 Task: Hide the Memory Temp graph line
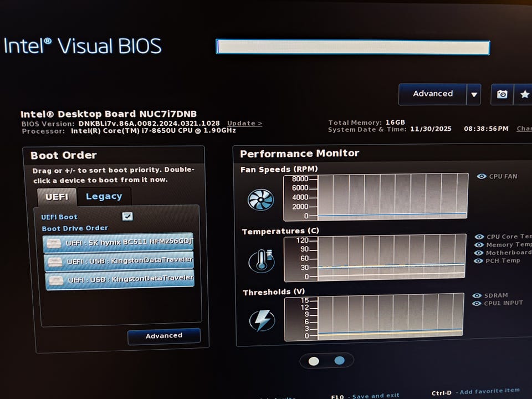coord(479,245)
